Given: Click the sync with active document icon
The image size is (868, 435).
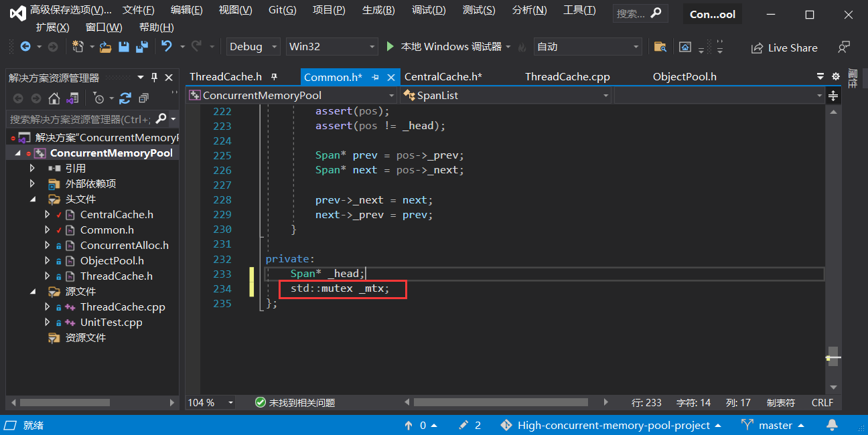Looking at the screenshot, I should click(x=125, y=98).
